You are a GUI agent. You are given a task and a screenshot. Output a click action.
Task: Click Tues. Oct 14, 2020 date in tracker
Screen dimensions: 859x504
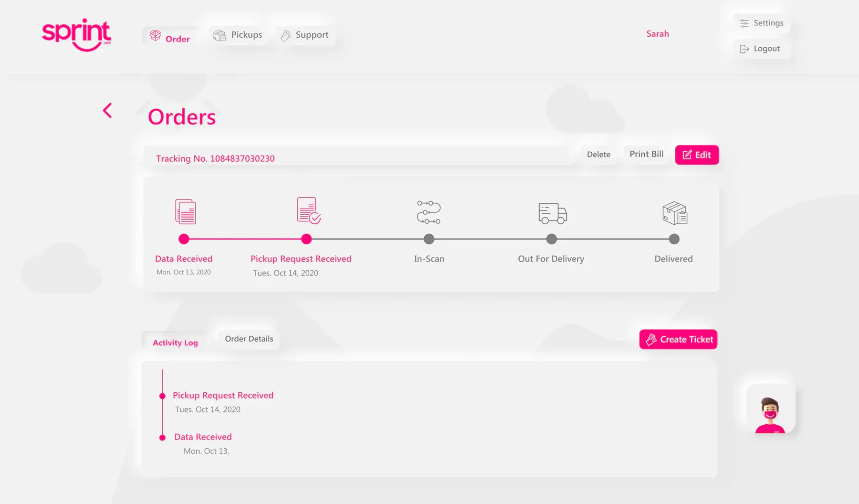pos(285,273)
